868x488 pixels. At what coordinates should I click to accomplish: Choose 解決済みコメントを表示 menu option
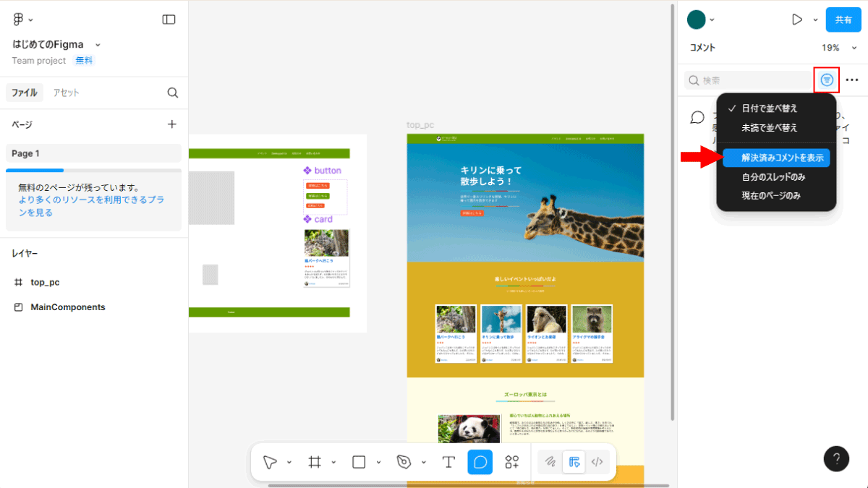[x=776, y=158]
